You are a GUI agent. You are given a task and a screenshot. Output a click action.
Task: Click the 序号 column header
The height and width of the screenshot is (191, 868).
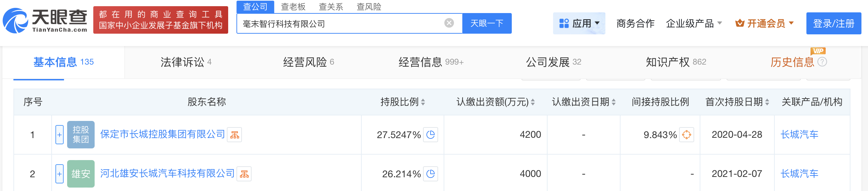[x=33, y=102]
